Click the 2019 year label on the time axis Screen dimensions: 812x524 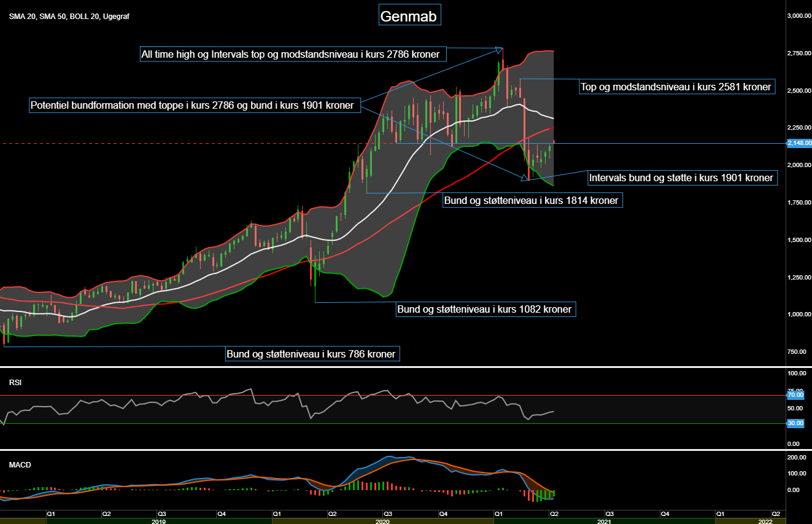(x=159, y=521)
